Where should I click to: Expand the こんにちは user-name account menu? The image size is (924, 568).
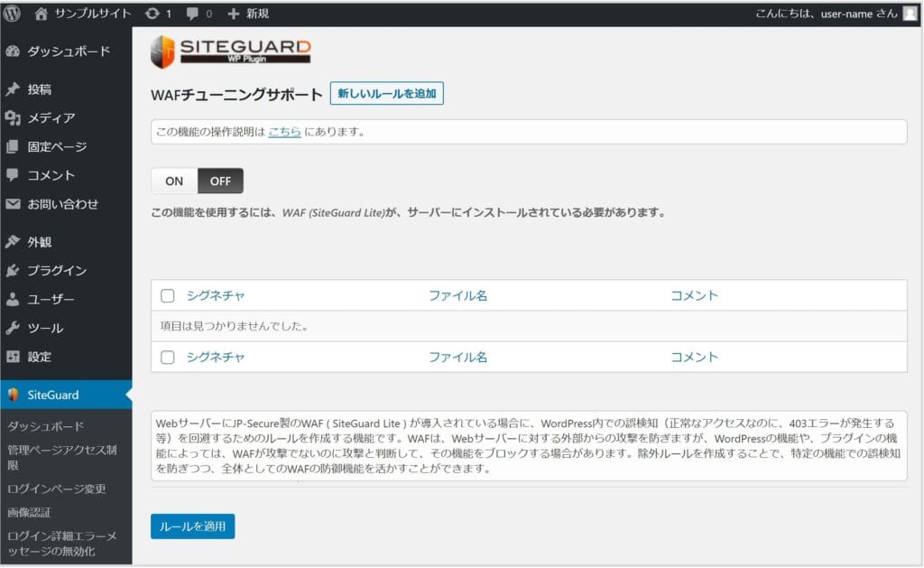tap(826, 14)
